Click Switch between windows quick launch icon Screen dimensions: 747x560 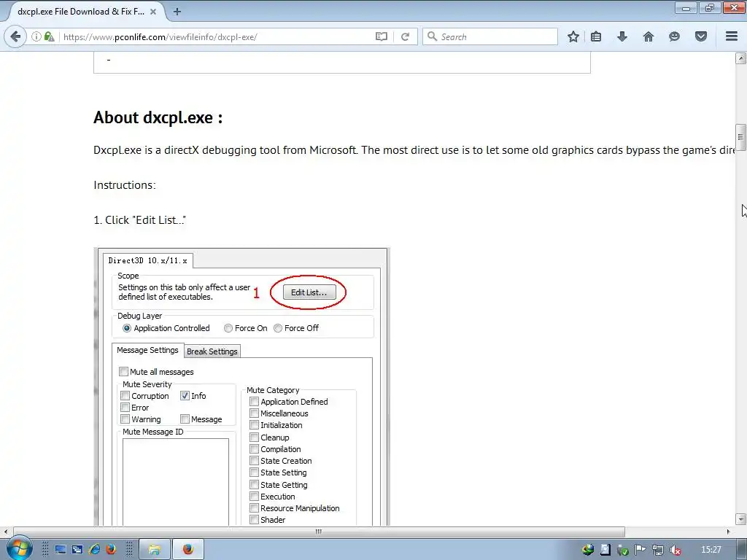pos(77,550)
